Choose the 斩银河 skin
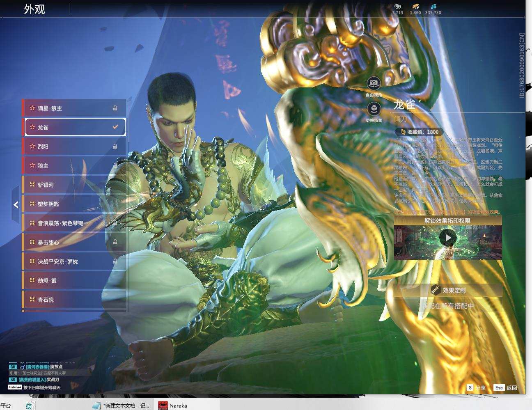This screenshot has width=532, height=410. tap(74, 185)
